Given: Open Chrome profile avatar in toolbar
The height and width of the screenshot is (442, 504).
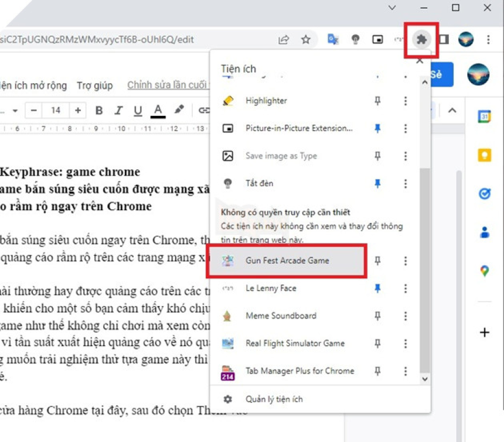Looking at the screenshot, I should [x=466, y=39].
